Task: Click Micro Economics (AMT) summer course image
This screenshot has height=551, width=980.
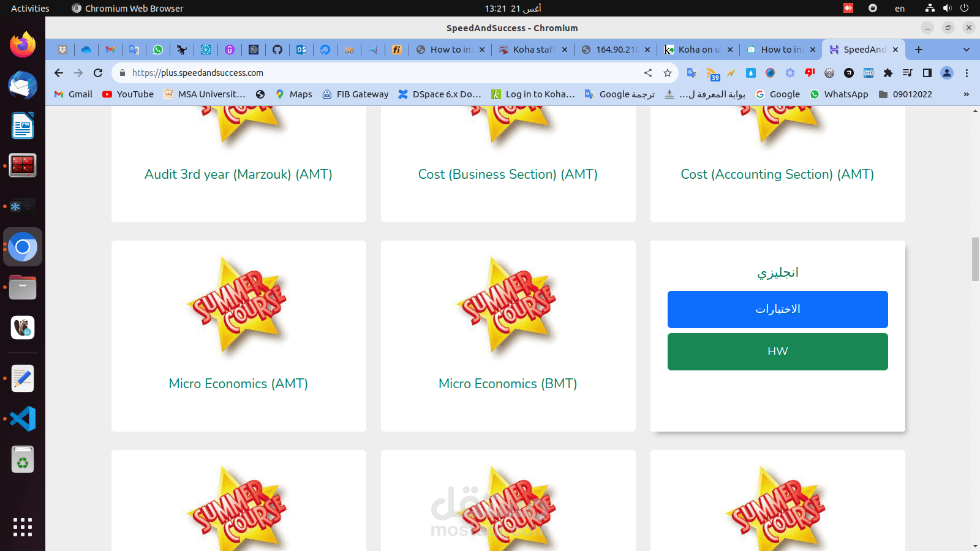Action: [239, 306]
